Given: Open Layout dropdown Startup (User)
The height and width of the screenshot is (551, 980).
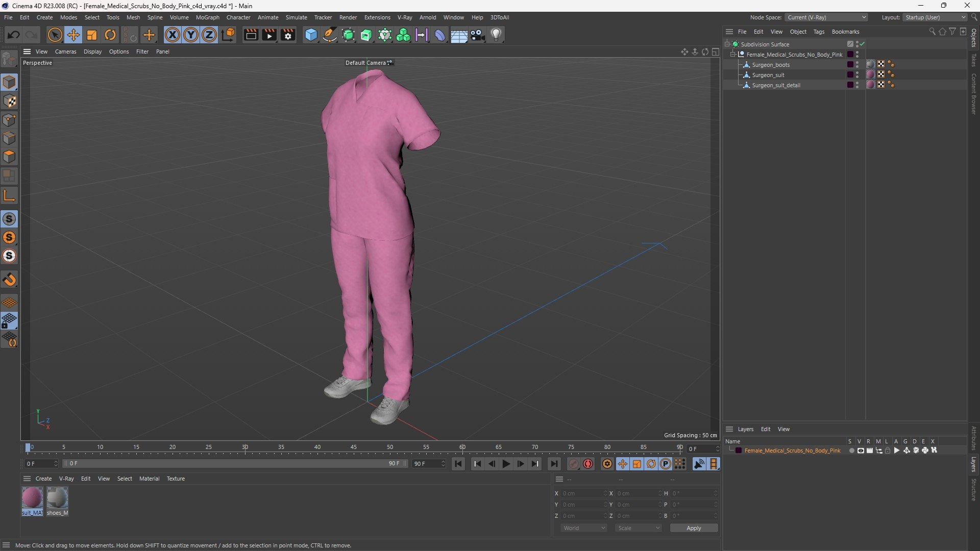Looking at the screenshot, I should click(x=936, y=17).
